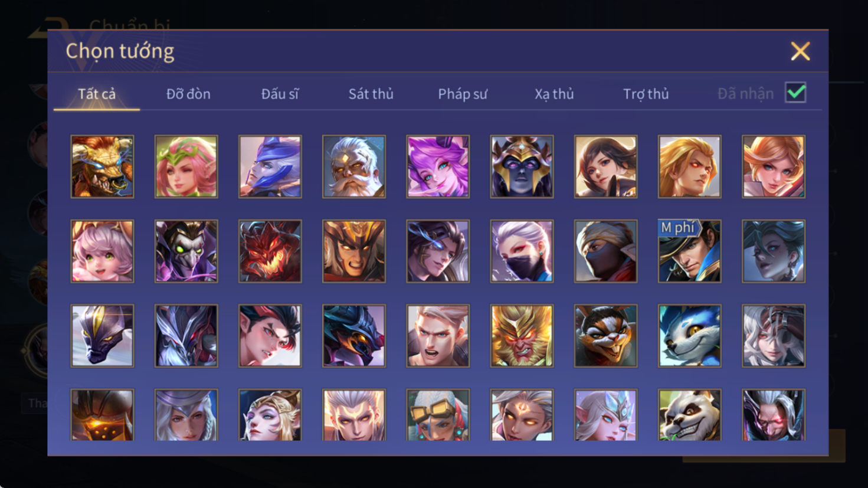Viewport: 868px width, 488px height.
Task: Select the golden bull hero portrait
Action: [x=102, y=166]
